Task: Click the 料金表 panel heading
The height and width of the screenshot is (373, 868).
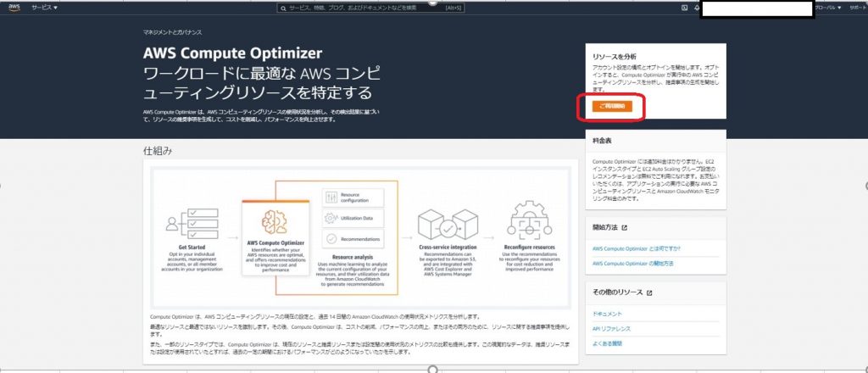Action: [602, 141]
